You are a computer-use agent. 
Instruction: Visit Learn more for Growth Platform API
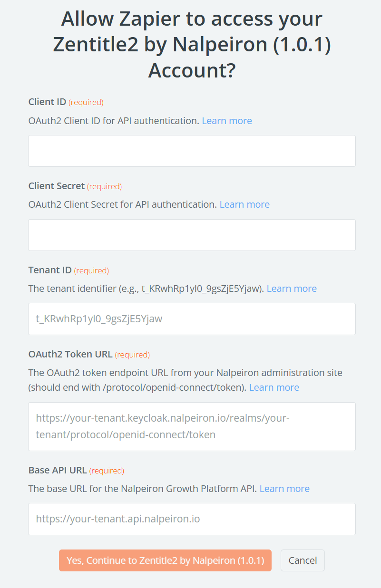(284, 489)
